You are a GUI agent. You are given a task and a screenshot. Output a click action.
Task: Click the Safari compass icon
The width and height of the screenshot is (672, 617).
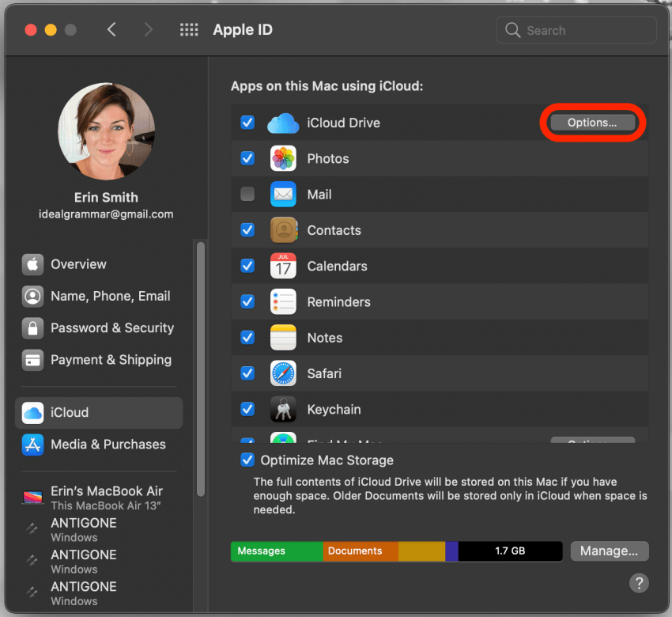tap(283, 373)
